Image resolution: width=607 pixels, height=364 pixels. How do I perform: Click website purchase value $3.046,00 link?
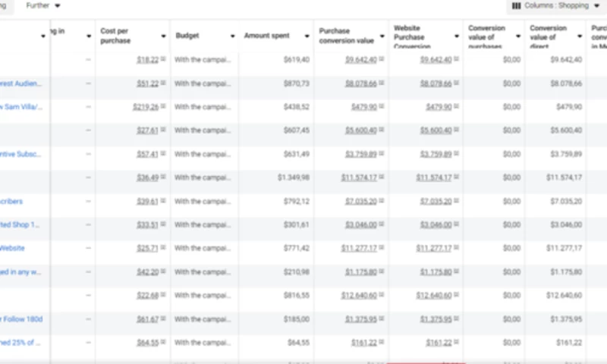point(436,224)
